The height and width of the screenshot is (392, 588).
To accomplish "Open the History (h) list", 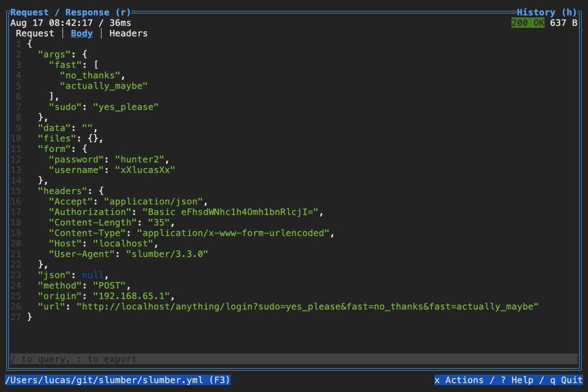I will pyautogui.click(x=547, y=12).
